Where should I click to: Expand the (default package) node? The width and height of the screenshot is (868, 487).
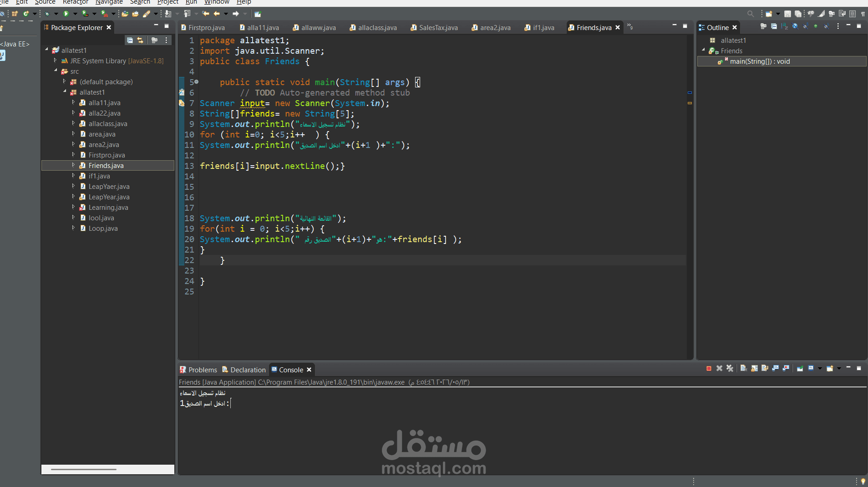point(64,81)
